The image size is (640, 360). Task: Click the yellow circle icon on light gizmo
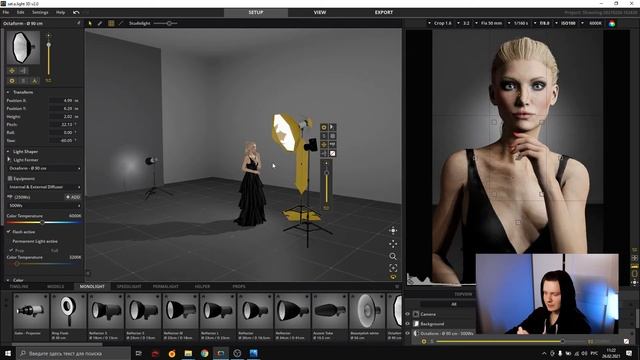[324, 127]
